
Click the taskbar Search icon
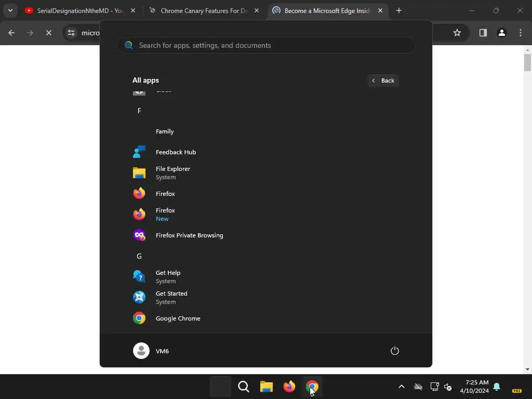click(244, 387)
